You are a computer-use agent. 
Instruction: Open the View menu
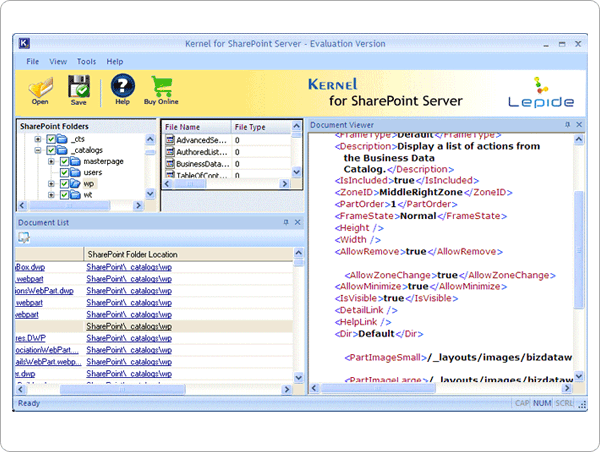[58, 61]
